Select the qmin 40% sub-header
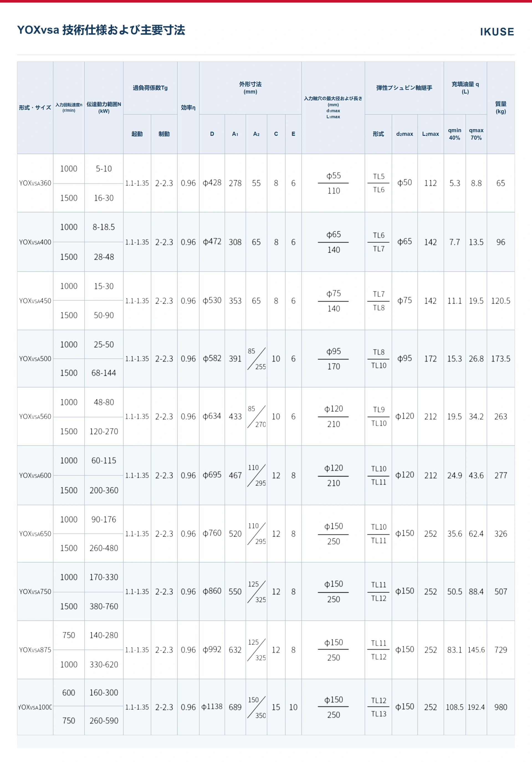The height and width of the screenshot is (762, 532). 454,134
